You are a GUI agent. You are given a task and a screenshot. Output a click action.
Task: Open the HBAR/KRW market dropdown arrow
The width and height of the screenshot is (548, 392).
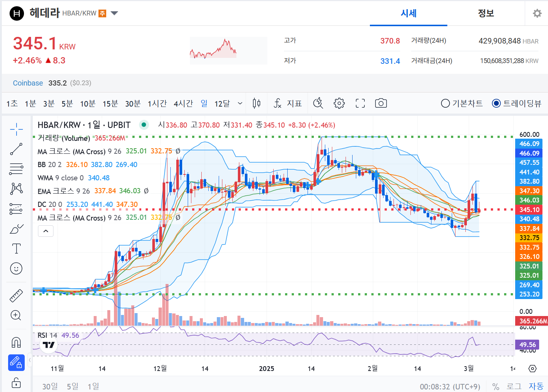[x=114, y=13]
